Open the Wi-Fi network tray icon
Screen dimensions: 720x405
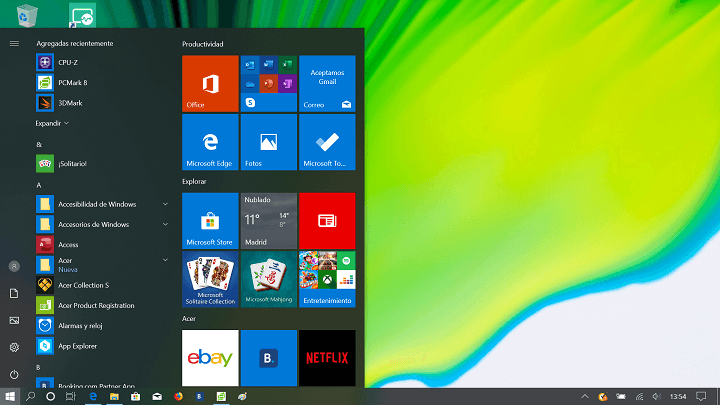pos(639,396)
